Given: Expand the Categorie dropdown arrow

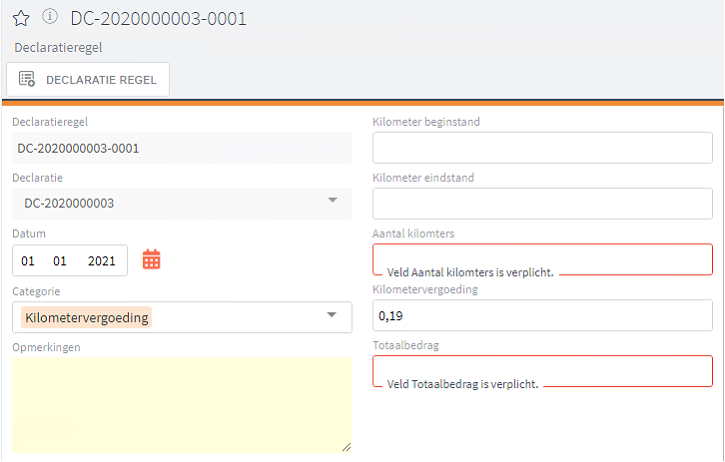Looking at the screenshot, I should coord(332,316).
